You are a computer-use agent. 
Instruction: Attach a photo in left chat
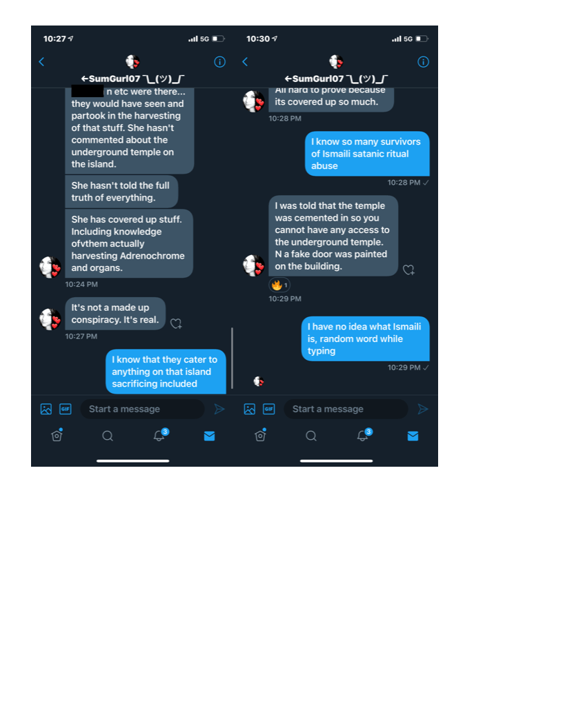tap(46, 409)
